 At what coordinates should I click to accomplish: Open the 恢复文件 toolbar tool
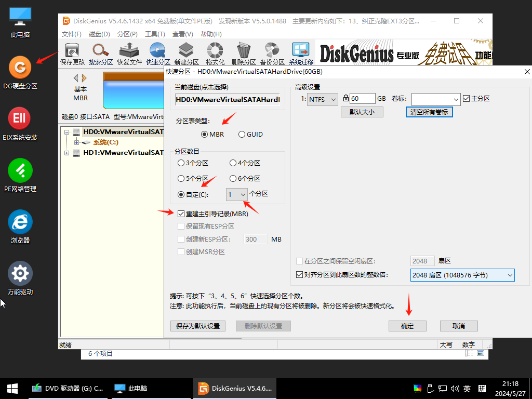tap(129, 54)
